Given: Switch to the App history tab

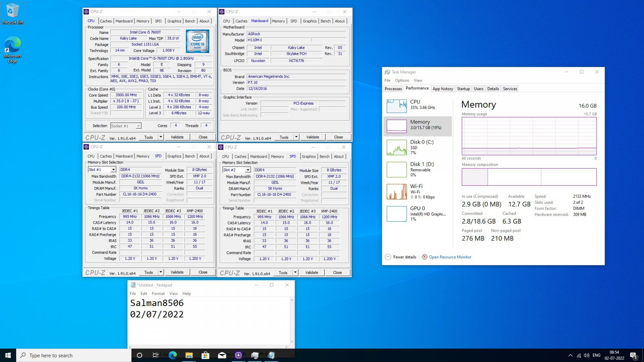Looking at the screenshot, I should pyautogui.click(x=443, y=89).
